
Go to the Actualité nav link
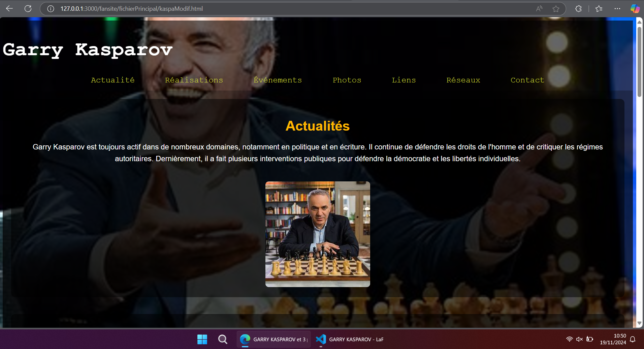(x=112, y=80)
